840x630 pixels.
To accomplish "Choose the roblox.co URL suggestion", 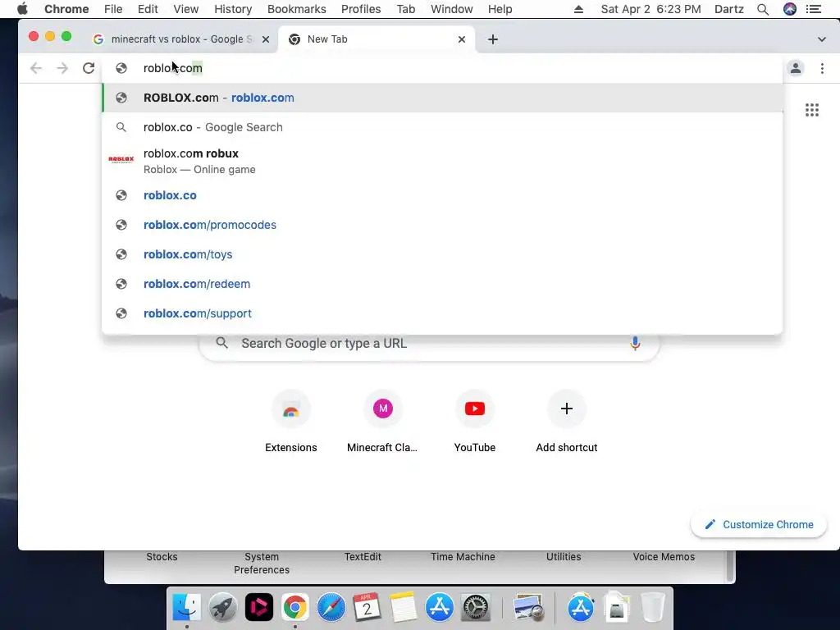I will tap(442, 195).
